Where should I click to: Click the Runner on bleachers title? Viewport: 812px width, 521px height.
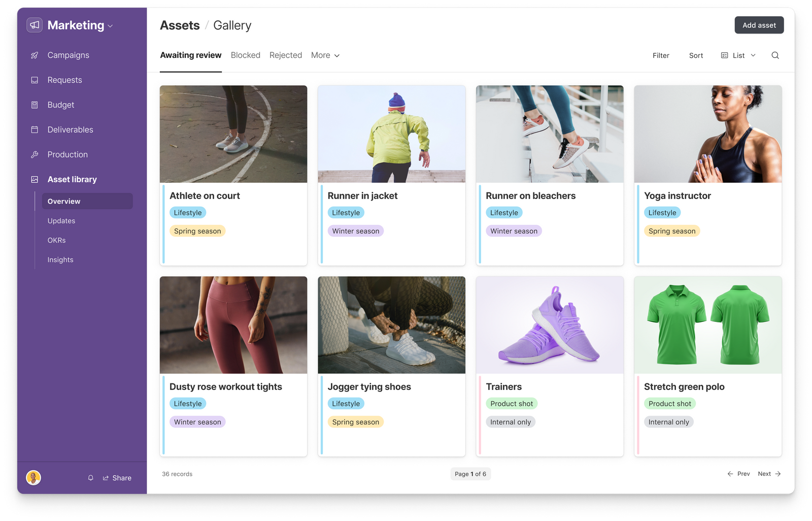click(x=530, y=196)
